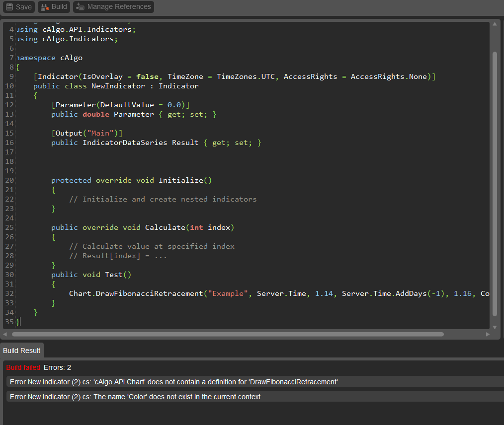Click the vertical scrollbar thumb of the editor
This screenshot has height=425, width=504.
click(495, 184)
